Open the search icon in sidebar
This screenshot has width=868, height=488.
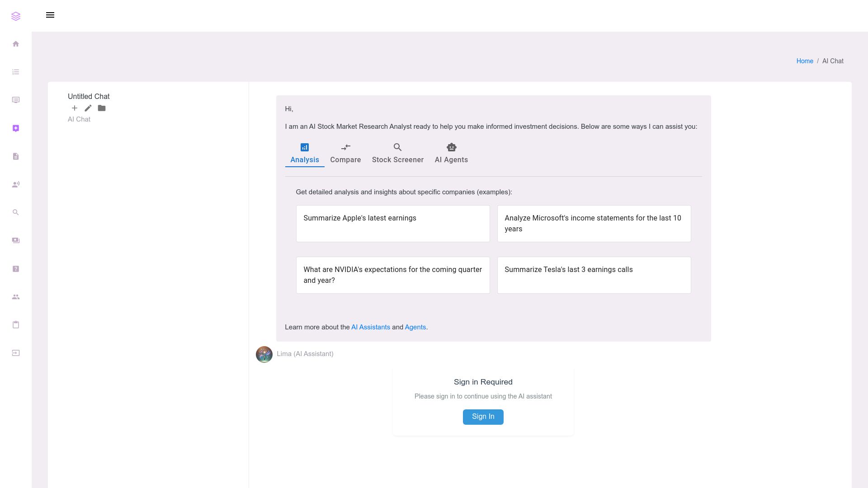coord(16,212)
